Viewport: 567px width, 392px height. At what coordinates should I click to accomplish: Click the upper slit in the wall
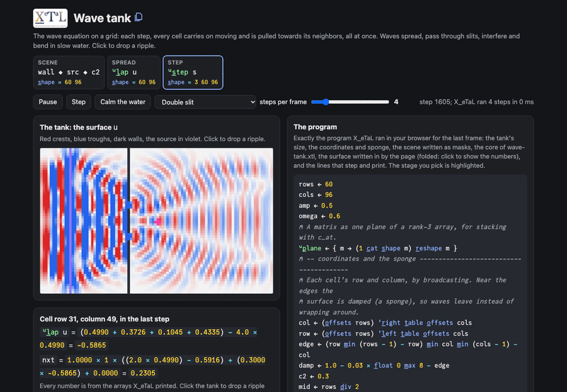click(129, 205)
